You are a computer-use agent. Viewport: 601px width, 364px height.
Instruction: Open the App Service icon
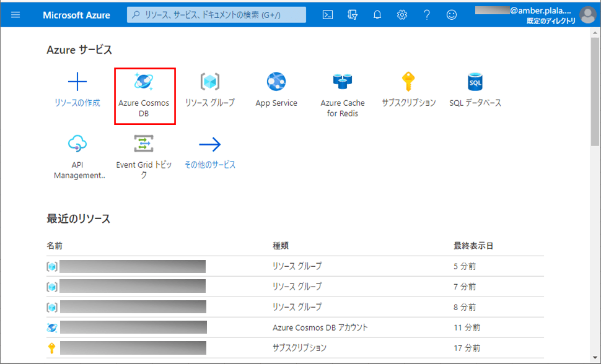276,82
